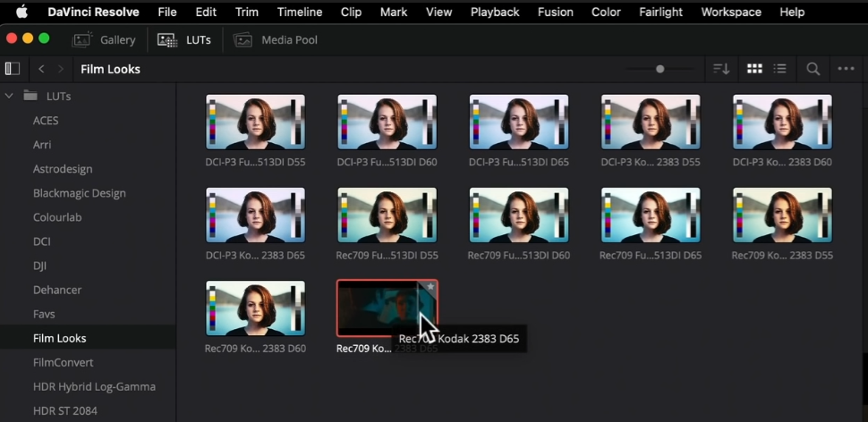Open the Fairlight menu

[x=661, y=12]
